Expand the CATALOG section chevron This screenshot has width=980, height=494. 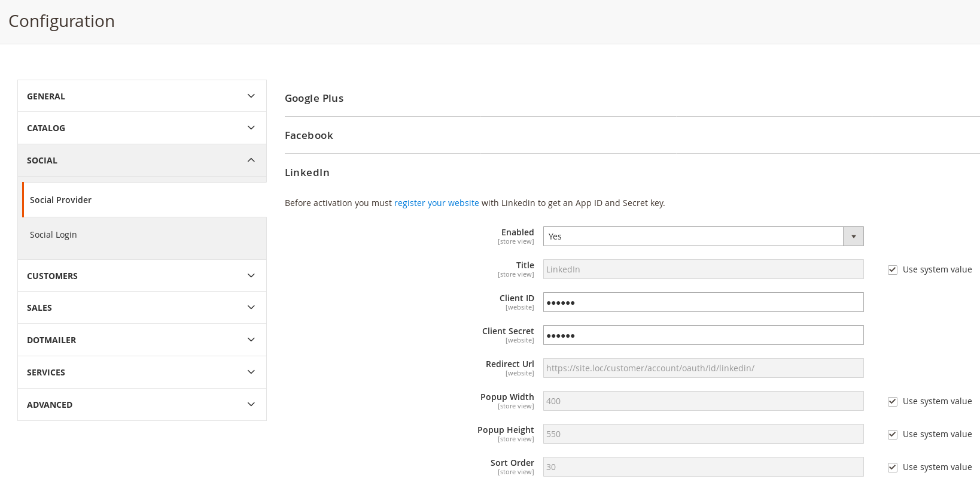[251, 128]
